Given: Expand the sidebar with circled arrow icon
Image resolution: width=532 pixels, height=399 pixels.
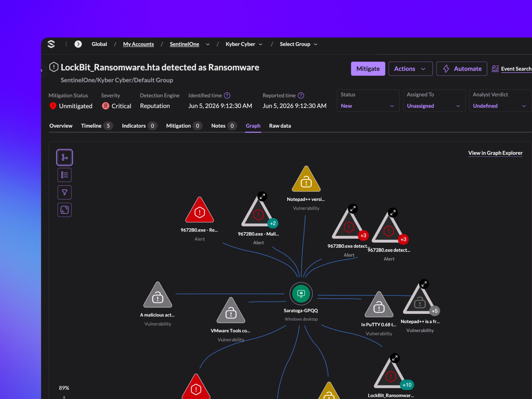Looking at the screenshot, I should [x=78, y=44].
